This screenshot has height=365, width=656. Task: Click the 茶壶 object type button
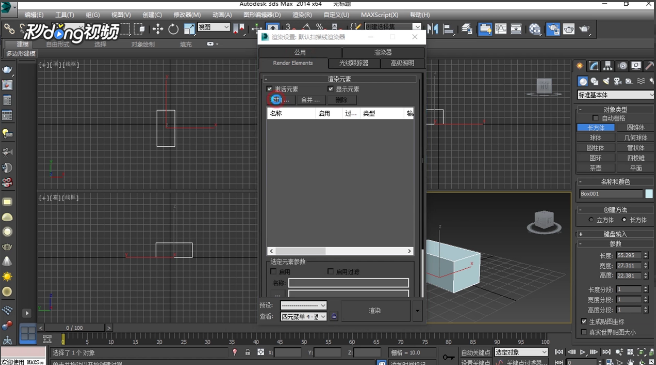[595, 168]
